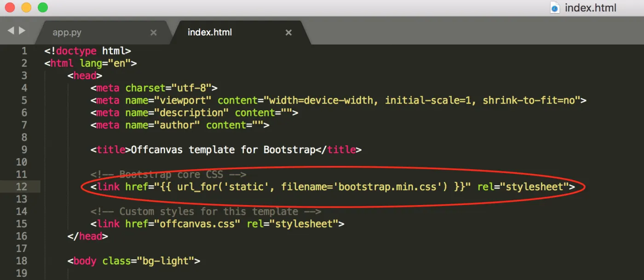The width and height of the screenshot is (644, 280).
Task: Click line number 18 in gutter
Action: point(21,261)
